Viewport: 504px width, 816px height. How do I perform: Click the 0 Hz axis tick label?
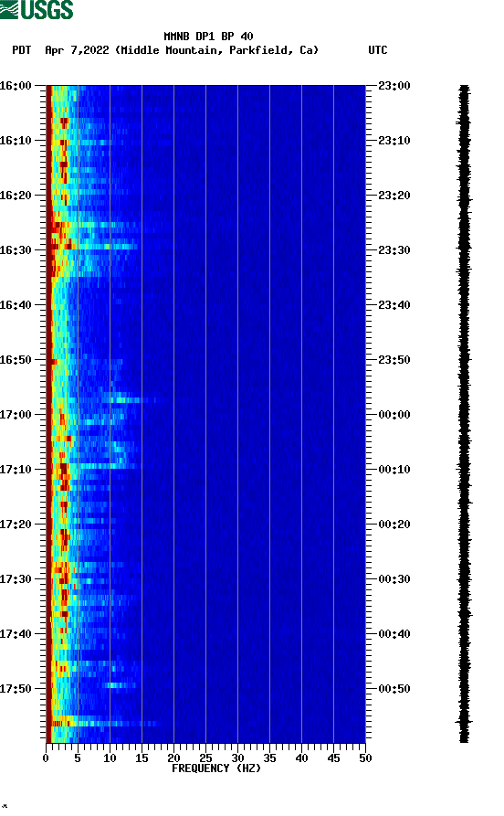[46, 758]
